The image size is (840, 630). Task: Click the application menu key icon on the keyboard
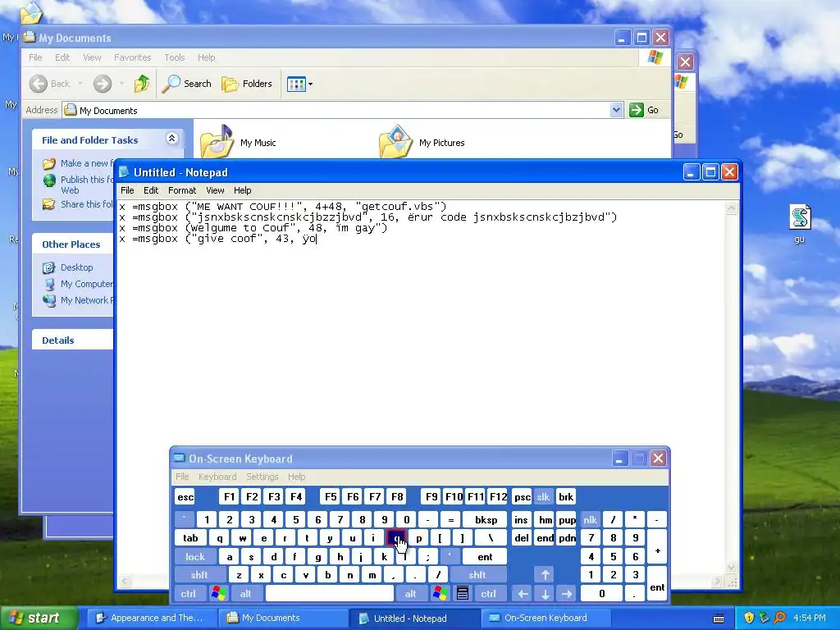coord(463,594)
